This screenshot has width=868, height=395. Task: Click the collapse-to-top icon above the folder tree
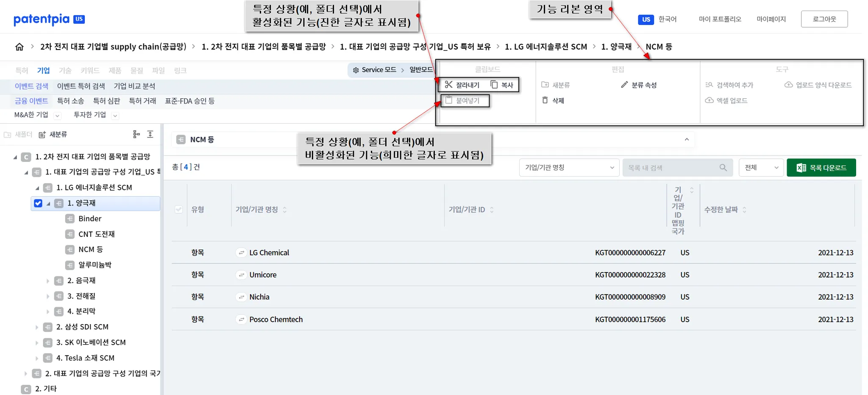[150, 134]
